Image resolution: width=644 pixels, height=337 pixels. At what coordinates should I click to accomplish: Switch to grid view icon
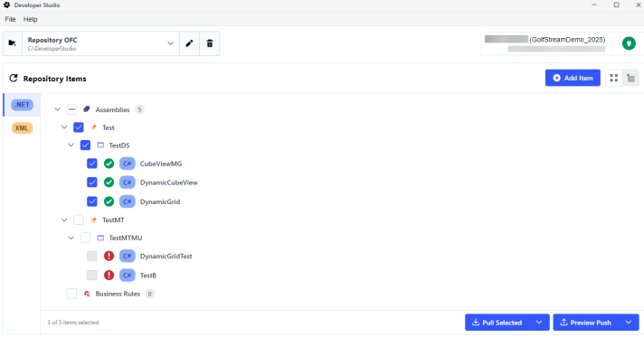(x=613, y=78)
